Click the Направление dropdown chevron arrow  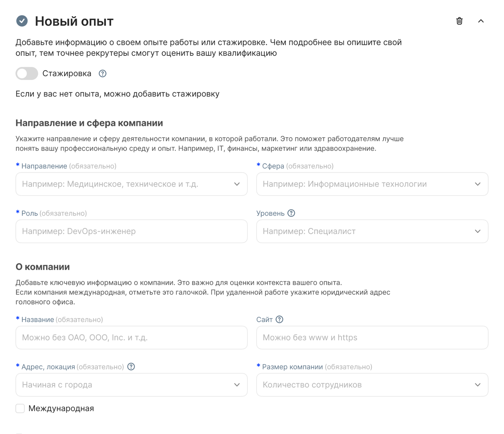click(237, 184)
